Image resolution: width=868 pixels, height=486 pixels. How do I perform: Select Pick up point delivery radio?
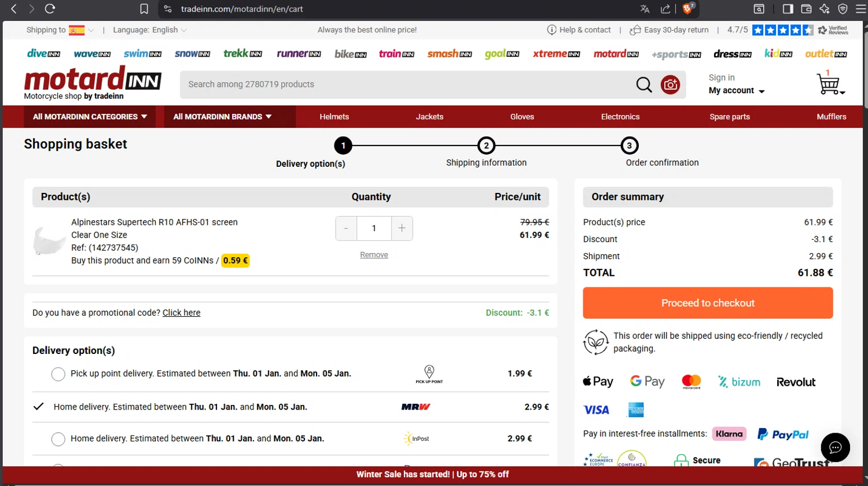(x=58, y=374)
